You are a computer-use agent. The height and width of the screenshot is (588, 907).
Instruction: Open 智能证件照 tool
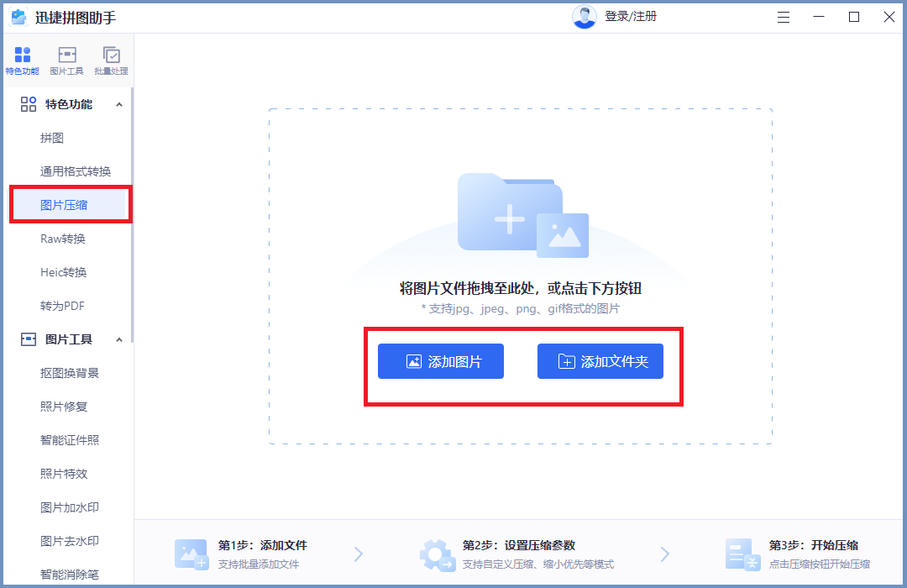click(70, 440)
